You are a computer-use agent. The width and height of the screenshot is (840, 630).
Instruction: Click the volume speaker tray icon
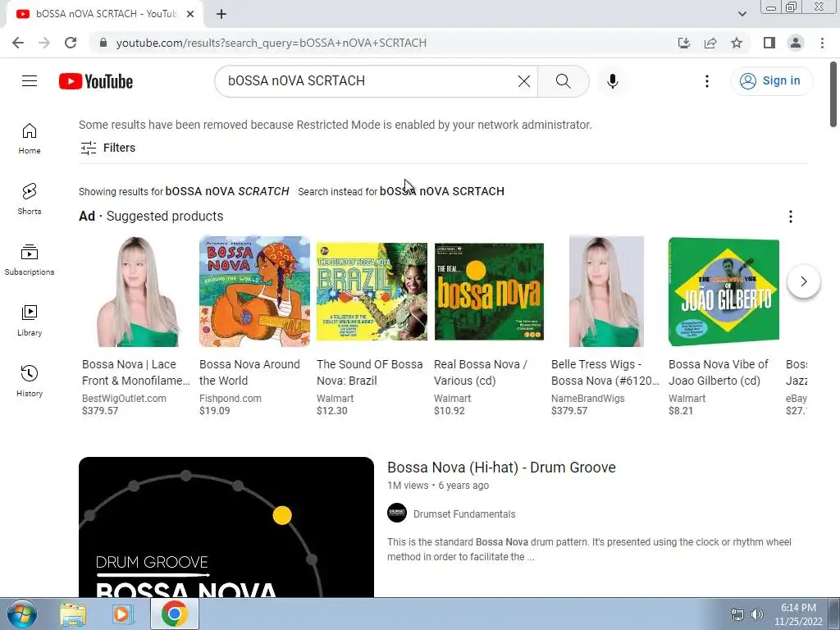tap(756, 614)
